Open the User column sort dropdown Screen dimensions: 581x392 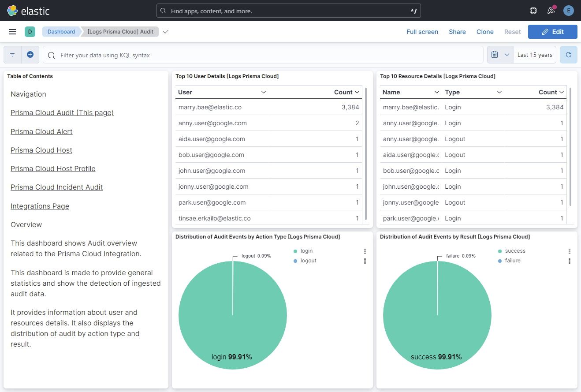[264, 92]
